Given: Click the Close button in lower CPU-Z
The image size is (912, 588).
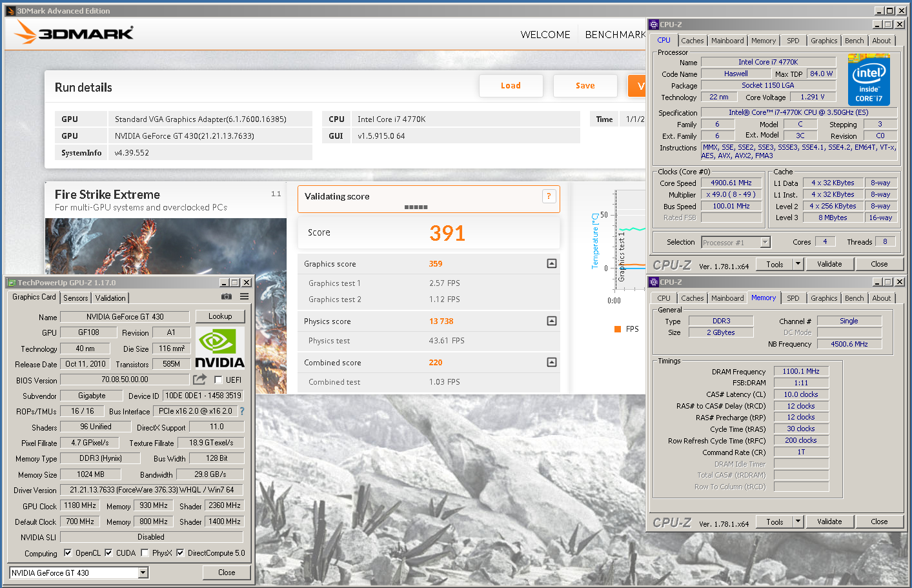Looking at the screenshot, I should click(x=879, y=522).
